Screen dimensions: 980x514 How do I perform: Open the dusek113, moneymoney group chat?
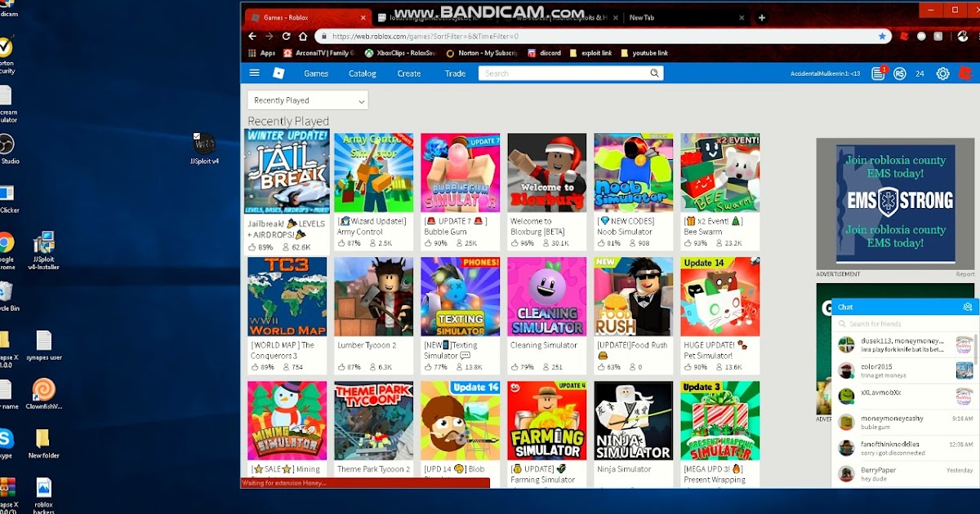click(x=905, y=345)
